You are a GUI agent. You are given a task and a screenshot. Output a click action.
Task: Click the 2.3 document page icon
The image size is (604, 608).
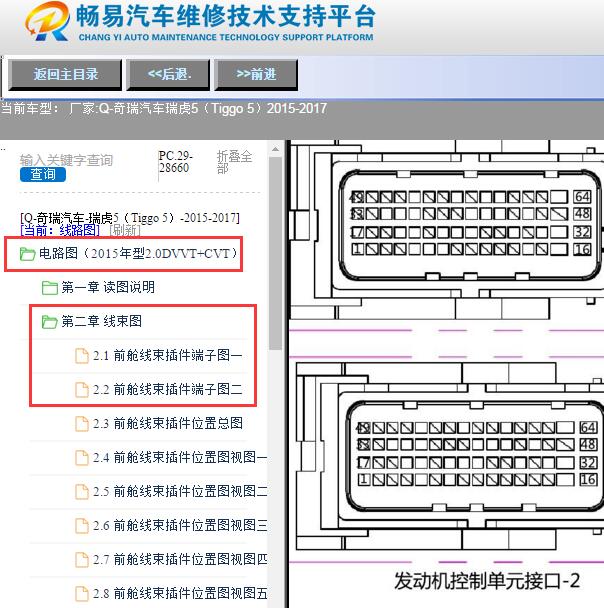(x=81, y=424)
